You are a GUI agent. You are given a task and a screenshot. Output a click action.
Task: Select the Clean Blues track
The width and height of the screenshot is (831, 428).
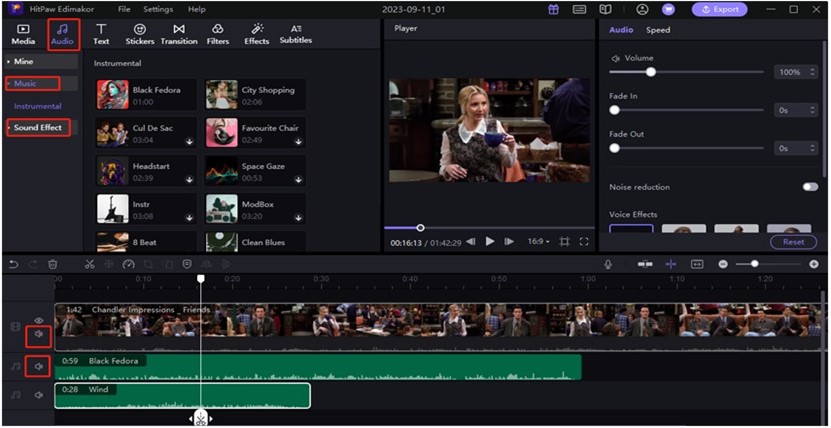pos(255,241)
